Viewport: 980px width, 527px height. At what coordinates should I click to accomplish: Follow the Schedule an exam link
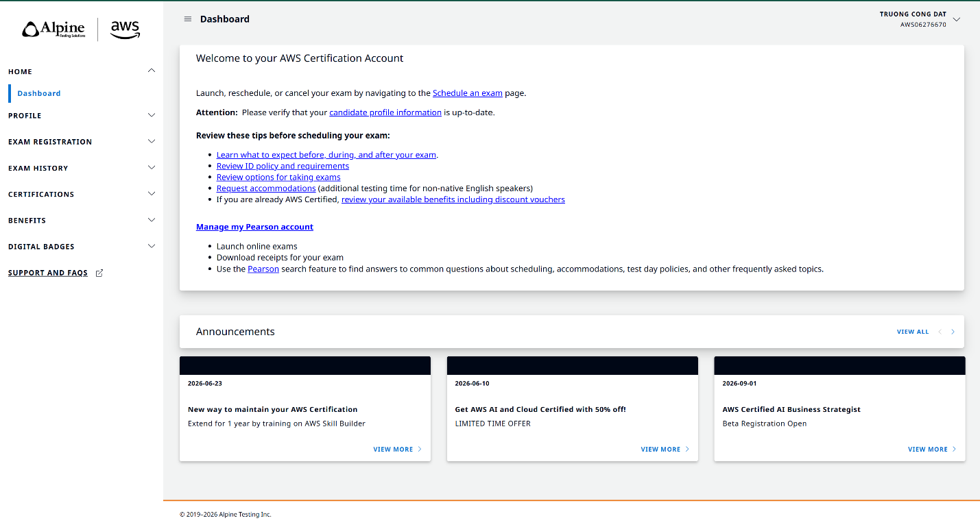coord(468,93)
